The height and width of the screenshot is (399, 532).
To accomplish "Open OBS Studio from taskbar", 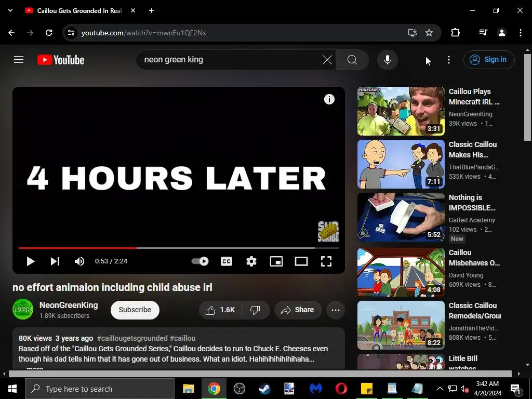I will [239, 389].
